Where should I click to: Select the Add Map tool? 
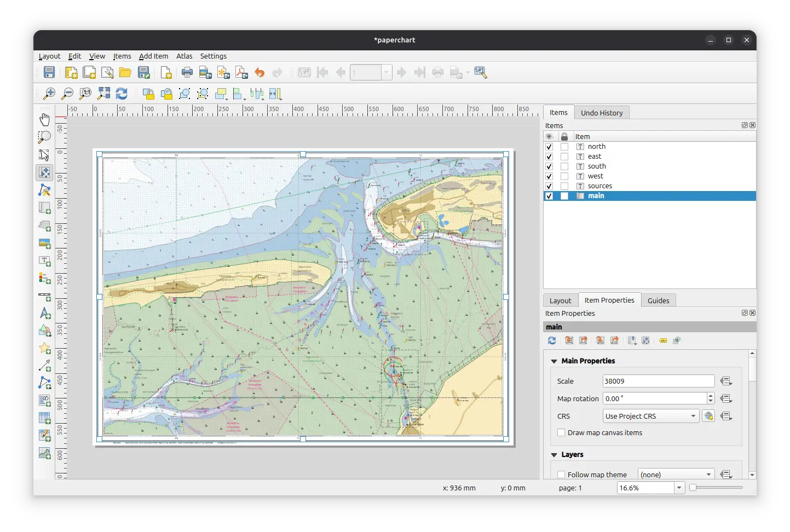(45, 208)
